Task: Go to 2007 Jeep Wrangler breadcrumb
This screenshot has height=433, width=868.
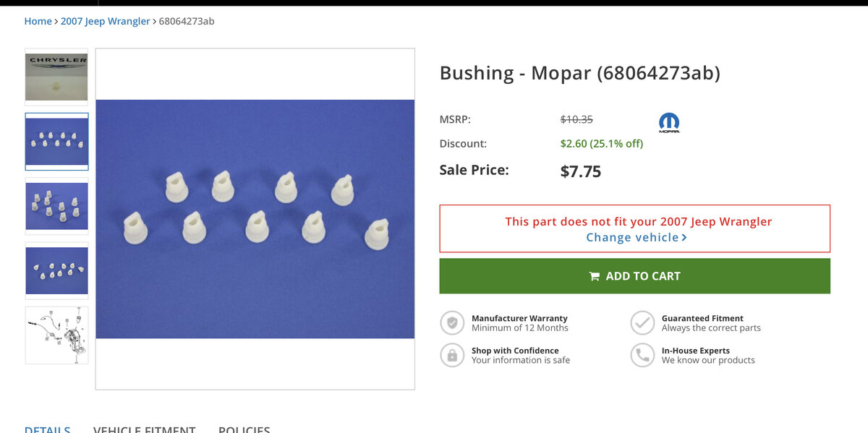Action: click(105, 21)
